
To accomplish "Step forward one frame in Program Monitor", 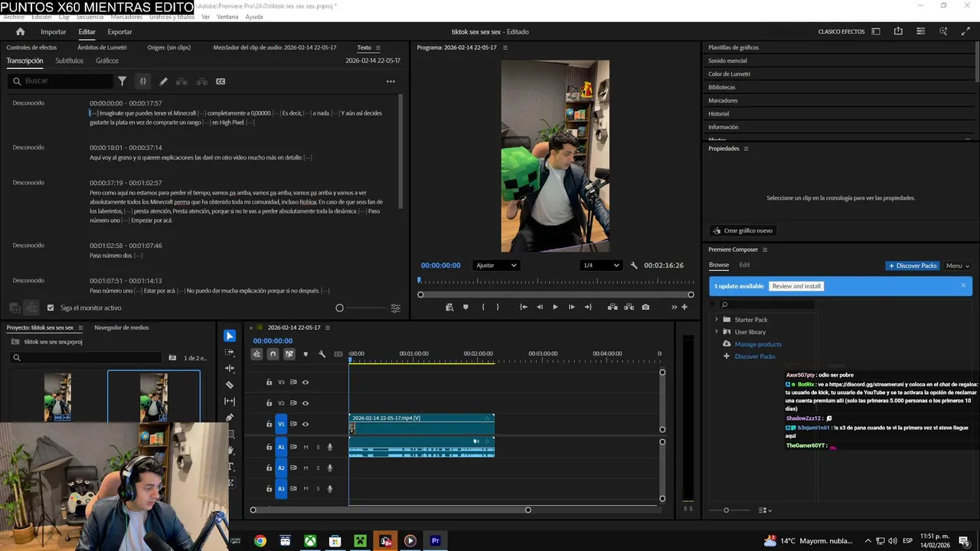I will tap(571, 307).
